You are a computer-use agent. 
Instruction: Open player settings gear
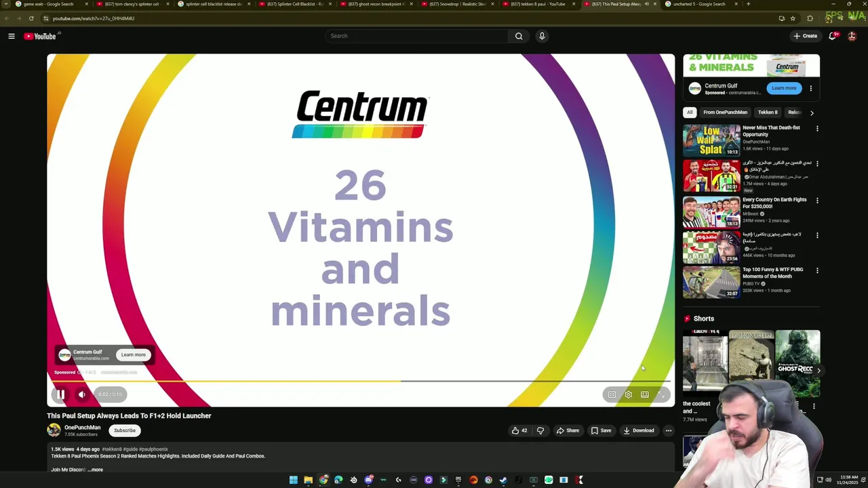(628, 394)
